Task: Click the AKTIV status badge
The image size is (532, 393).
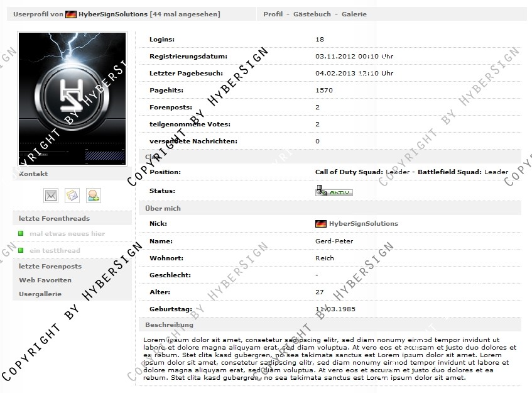Action: tap(334, 191)
